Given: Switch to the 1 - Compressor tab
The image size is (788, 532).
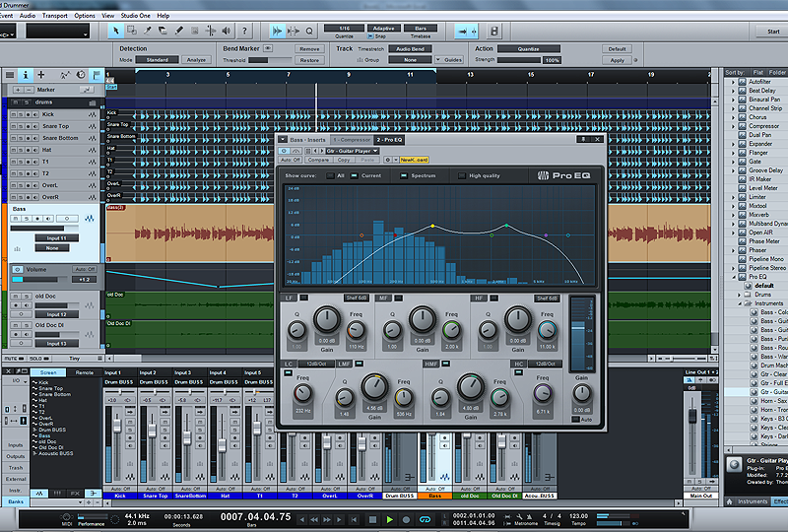Looking at the screenshot, I should [x=352, y=140].
